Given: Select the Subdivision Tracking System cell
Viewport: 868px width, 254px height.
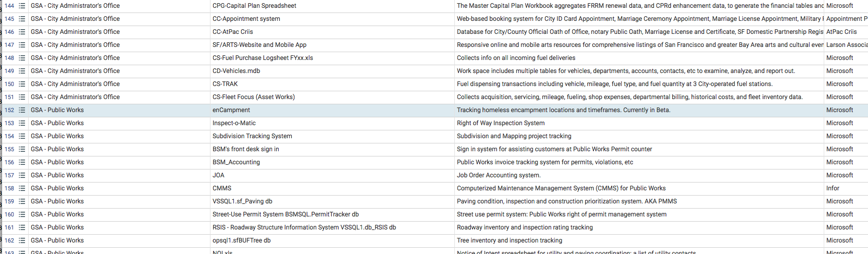Looking at the screenshot, I should [x=332, y=136].
